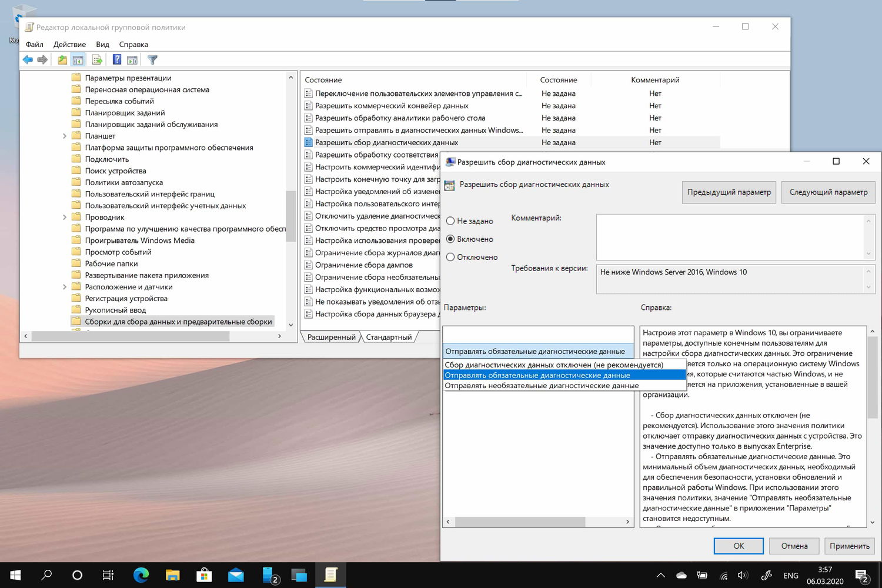Expand the Проводник tree node
This screenshot has height=588, width=882.
point(65,216)
